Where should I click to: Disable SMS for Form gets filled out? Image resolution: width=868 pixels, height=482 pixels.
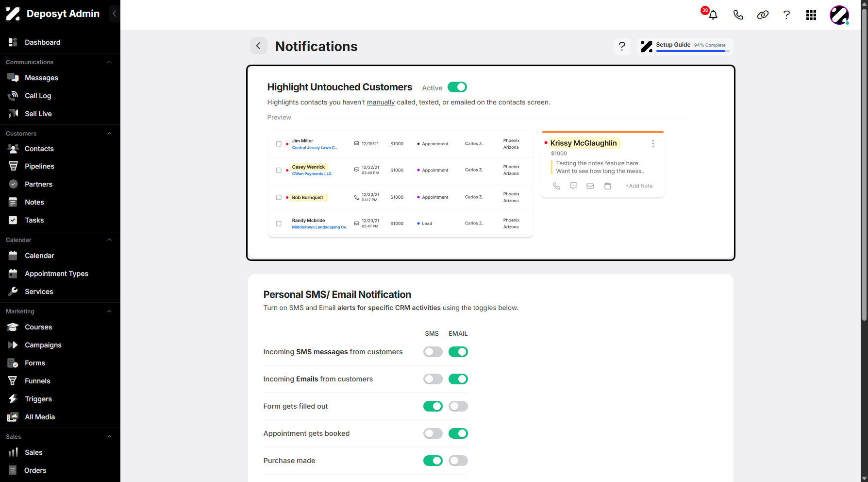click(x=433, y=406)
